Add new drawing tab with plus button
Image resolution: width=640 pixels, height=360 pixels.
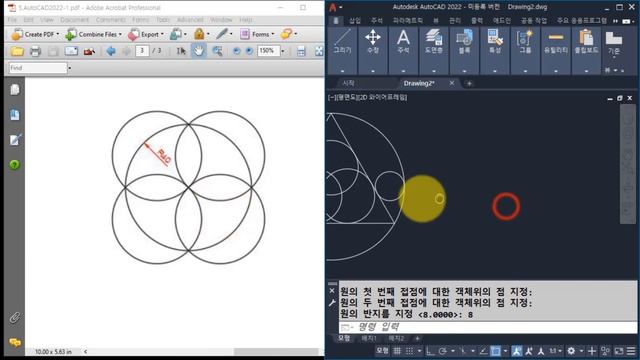click(469, 83)
